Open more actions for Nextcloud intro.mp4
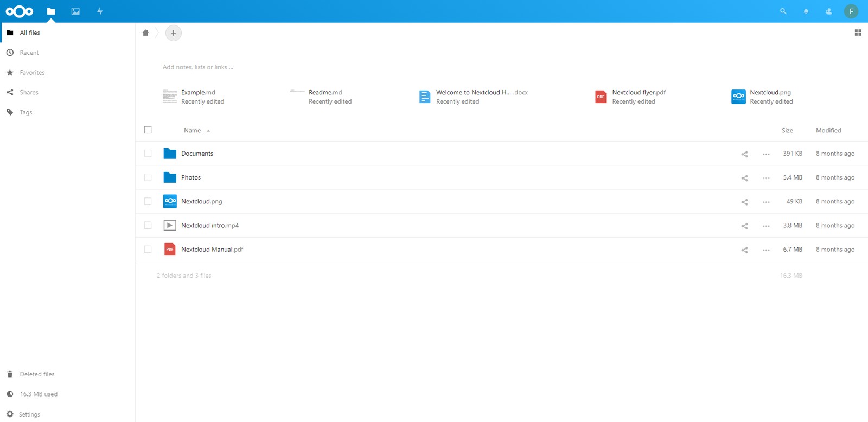868x422 pixels. [766, 226]
